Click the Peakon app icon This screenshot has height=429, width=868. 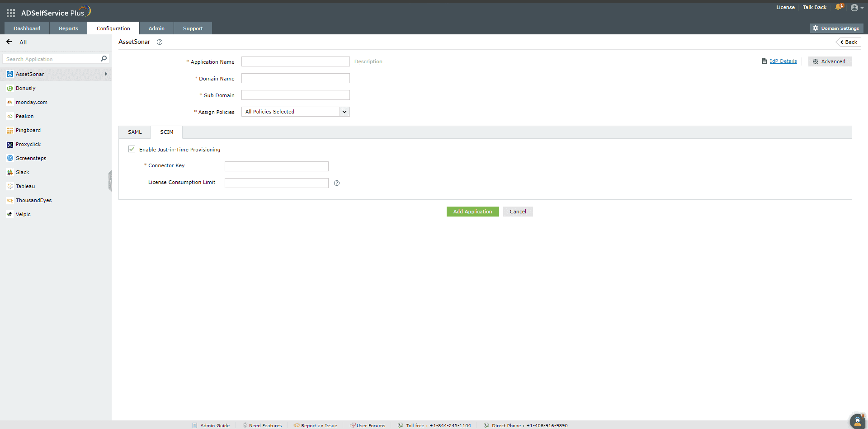tap(10, 116)
